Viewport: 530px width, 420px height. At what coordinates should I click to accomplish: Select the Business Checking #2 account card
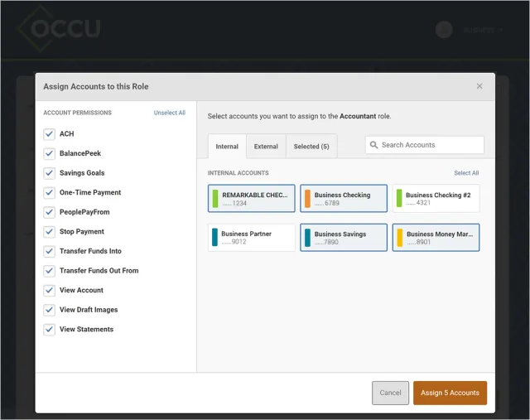[x=436, y=199]
